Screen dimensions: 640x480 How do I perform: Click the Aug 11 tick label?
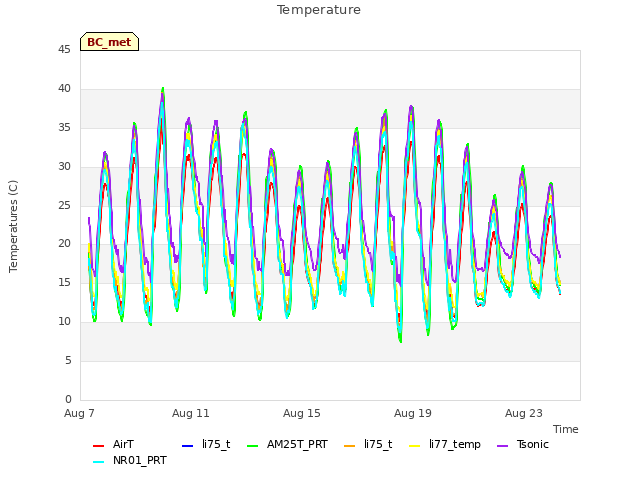click(x=191, y=413)
